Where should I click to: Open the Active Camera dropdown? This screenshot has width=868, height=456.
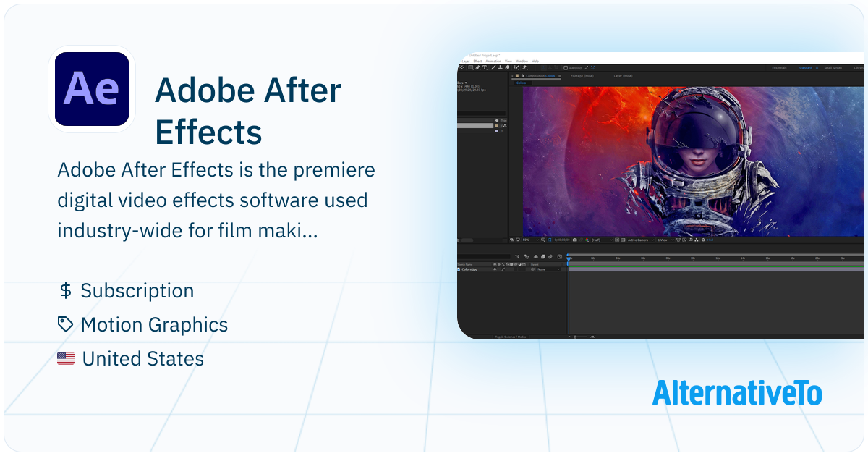[642, 240]
